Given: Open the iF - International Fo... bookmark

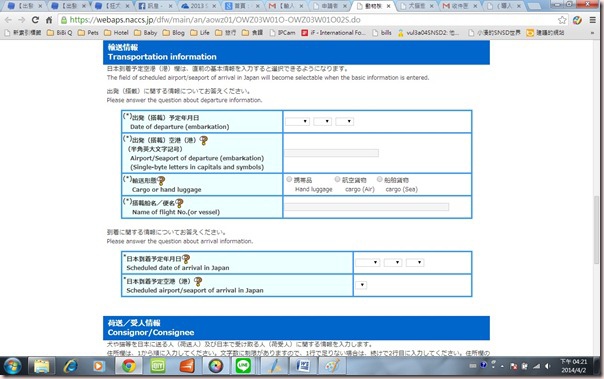Looking at the screenshot, I should [334, 33].
